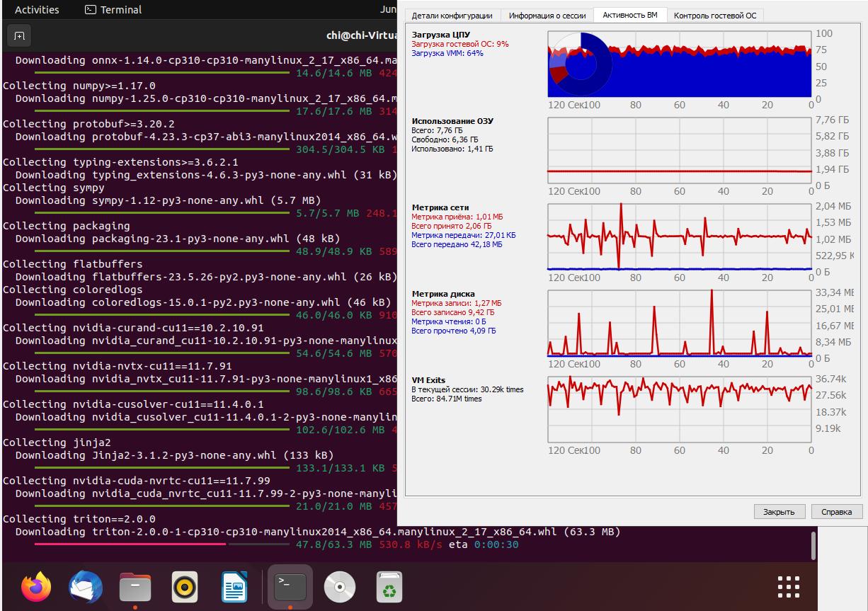Launch LibreOffice Writer from dock
This screenshot has width=868, height=611.
tap(234, 587)
